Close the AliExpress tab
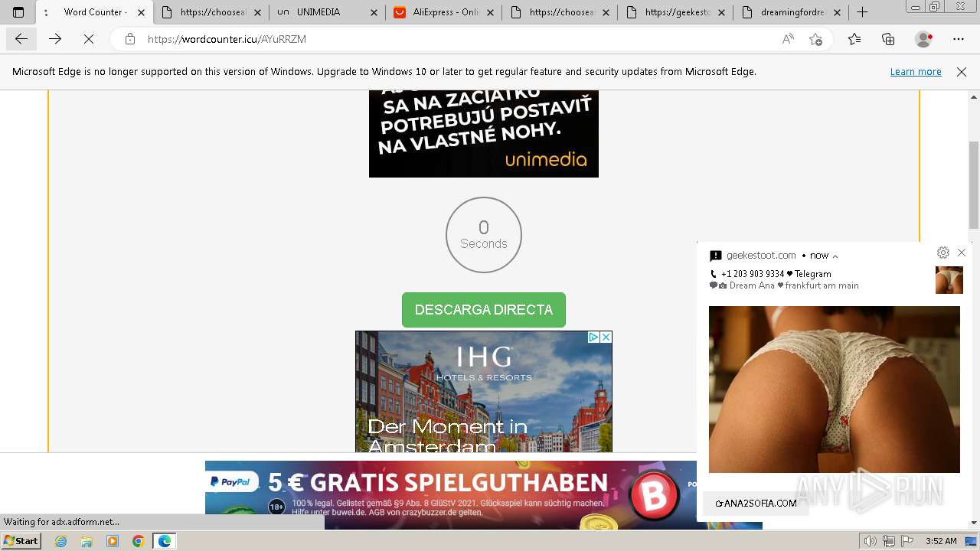 click(490, 12)
